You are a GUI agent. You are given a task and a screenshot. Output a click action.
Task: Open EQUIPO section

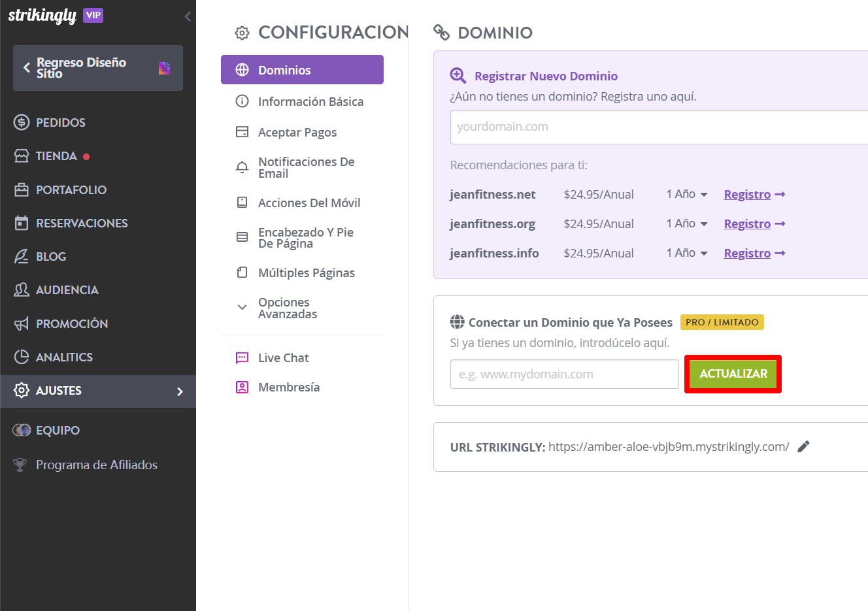(x=58, y=430)
